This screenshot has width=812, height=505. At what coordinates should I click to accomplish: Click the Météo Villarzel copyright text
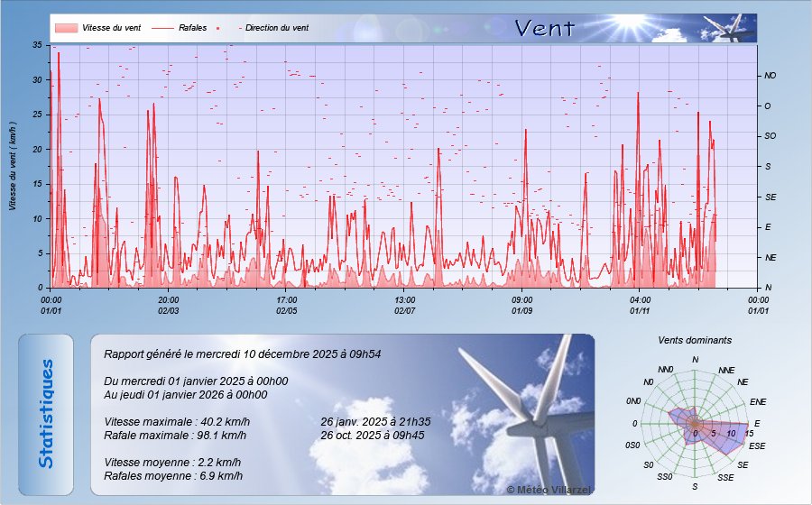pos(547,488)
